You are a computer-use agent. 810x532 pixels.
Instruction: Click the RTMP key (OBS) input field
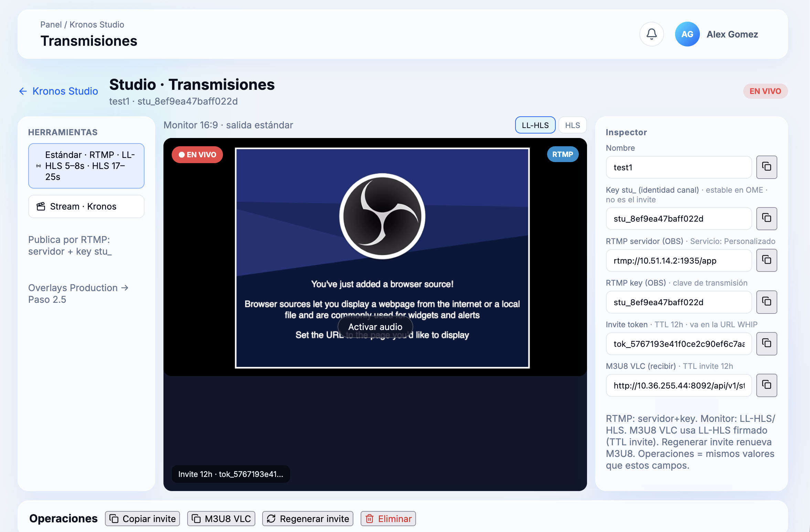tap(679, 302)
